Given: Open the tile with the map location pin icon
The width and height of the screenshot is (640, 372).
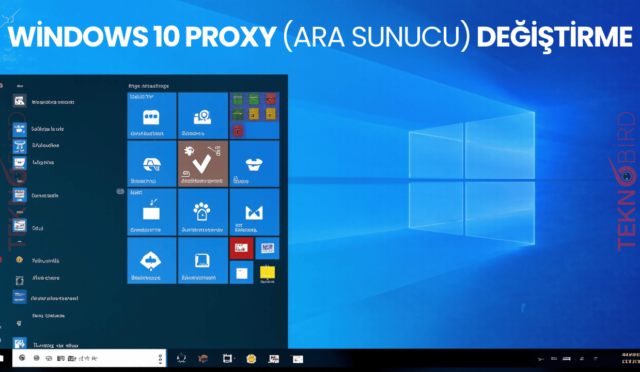Looking at the screenshot, I should pos(203,116).
